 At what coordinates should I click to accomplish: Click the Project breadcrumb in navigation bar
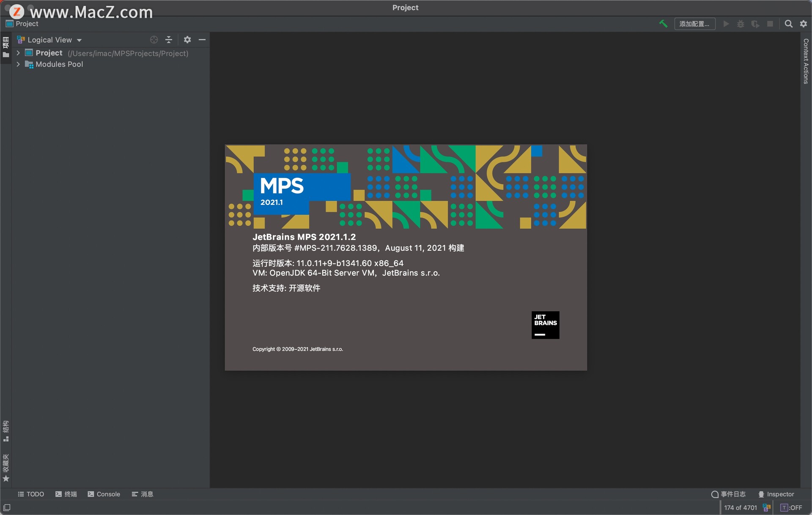[x=22, y=24]
